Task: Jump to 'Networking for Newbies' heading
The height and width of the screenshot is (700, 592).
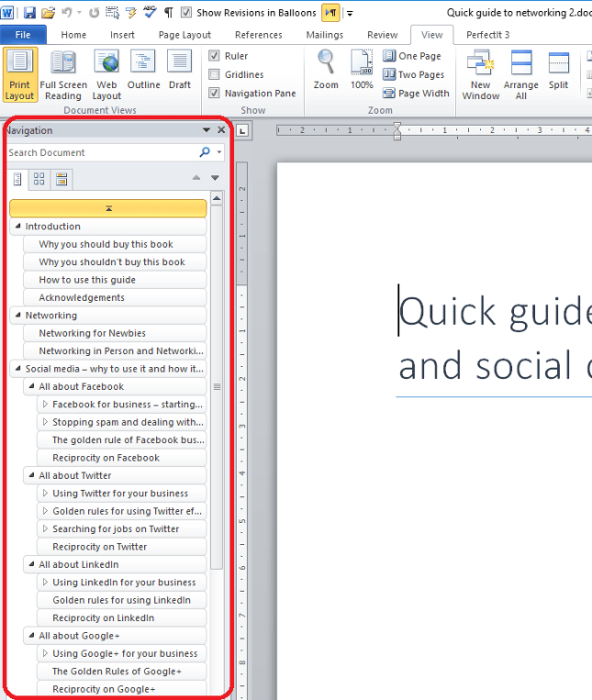Action: click(x=92, y=333)
